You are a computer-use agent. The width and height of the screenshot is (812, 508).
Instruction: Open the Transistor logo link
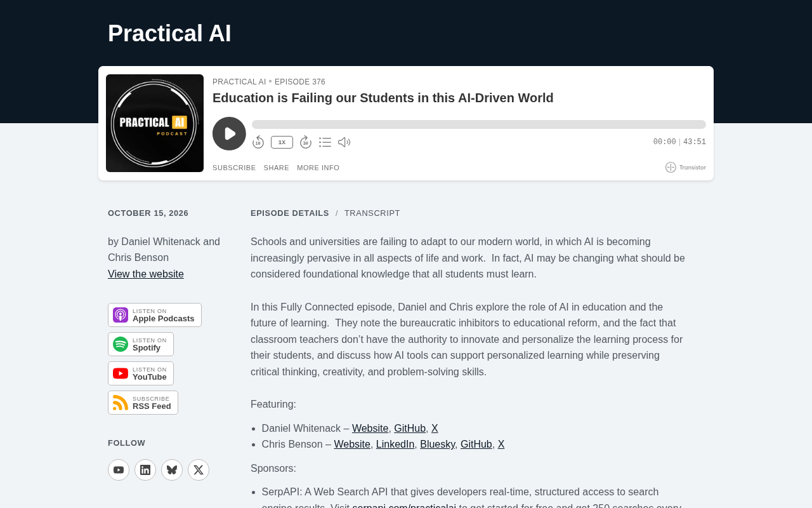pos(686,167)
